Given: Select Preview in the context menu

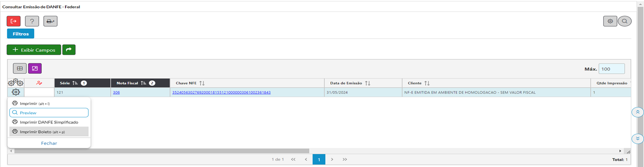Looking at the screenshot, I should point(49,112).
